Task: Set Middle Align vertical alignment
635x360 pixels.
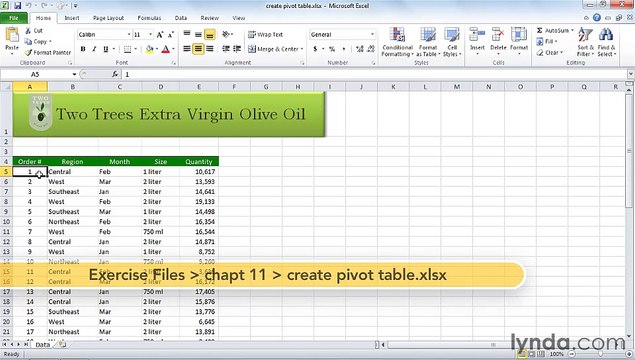Action: pyautogui.click(x=198, y=34)
